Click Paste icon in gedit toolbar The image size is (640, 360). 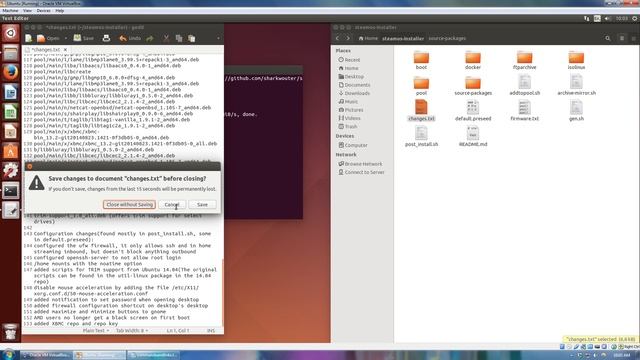pyautogui.click(x=191, y=38)
